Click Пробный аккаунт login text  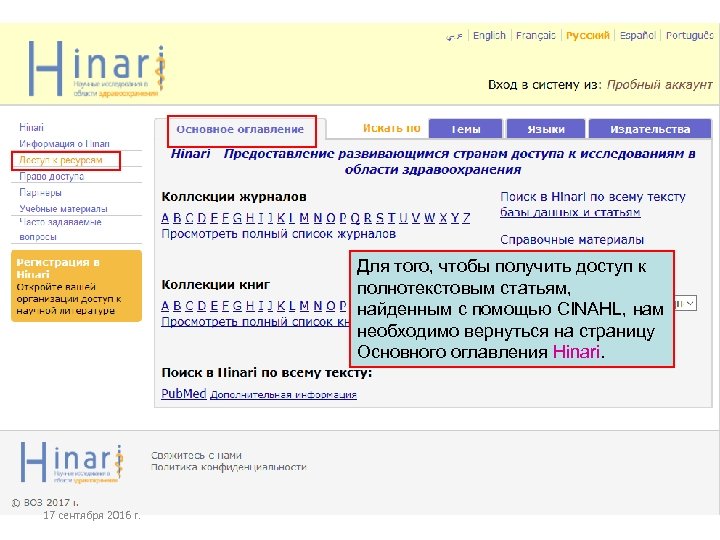pyautogui.click(x=659, y=84)
